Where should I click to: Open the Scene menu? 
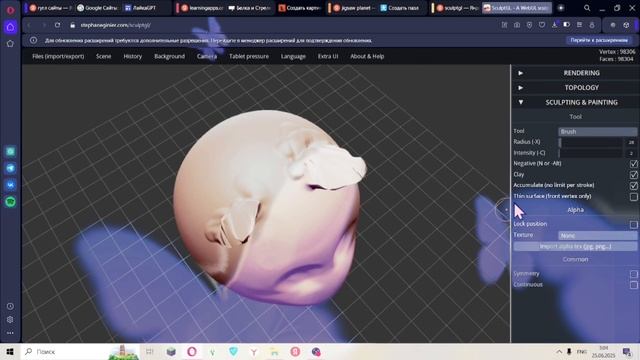point(104,56)
